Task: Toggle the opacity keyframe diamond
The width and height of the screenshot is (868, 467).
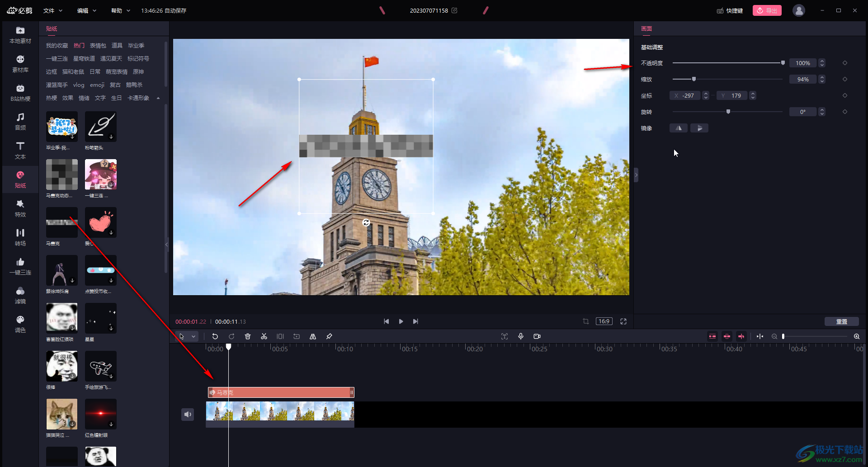Action: coord(845,63)
